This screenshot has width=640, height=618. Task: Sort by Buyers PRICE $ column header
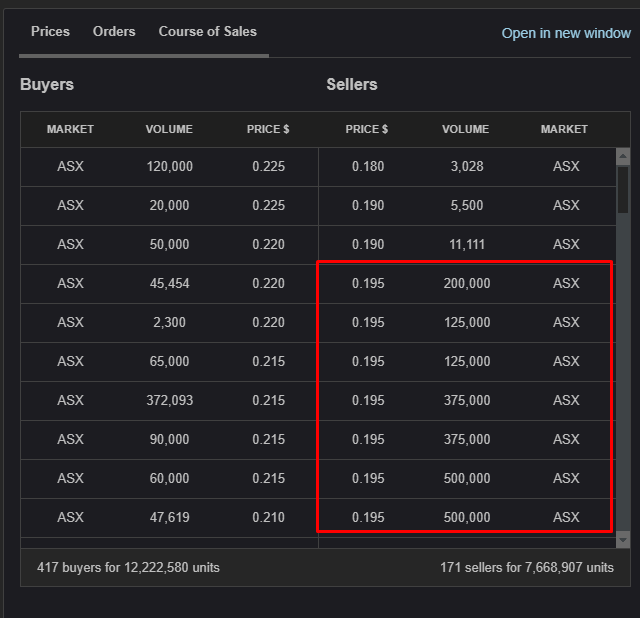268,129
